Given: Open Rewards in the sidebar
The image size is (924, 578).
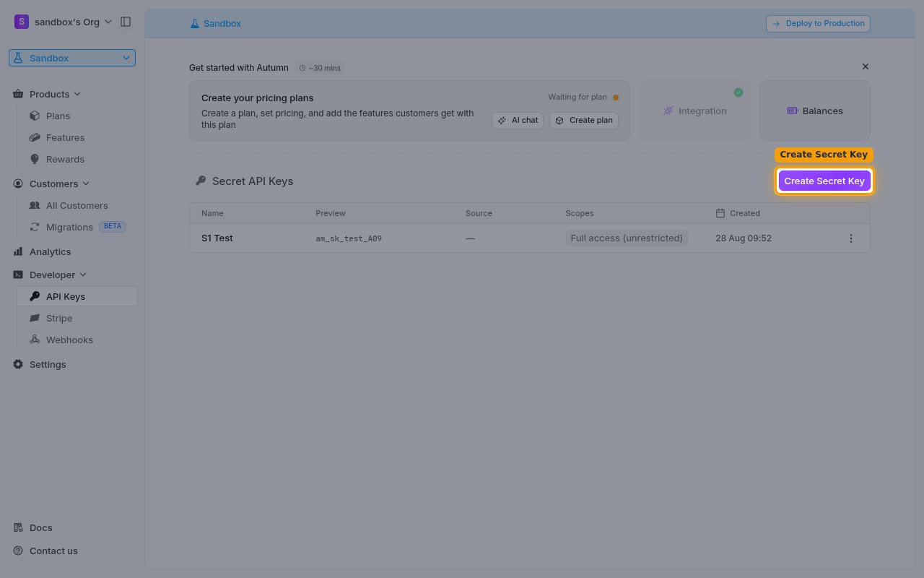Looking at the screenshot, I should click(65, 159).
